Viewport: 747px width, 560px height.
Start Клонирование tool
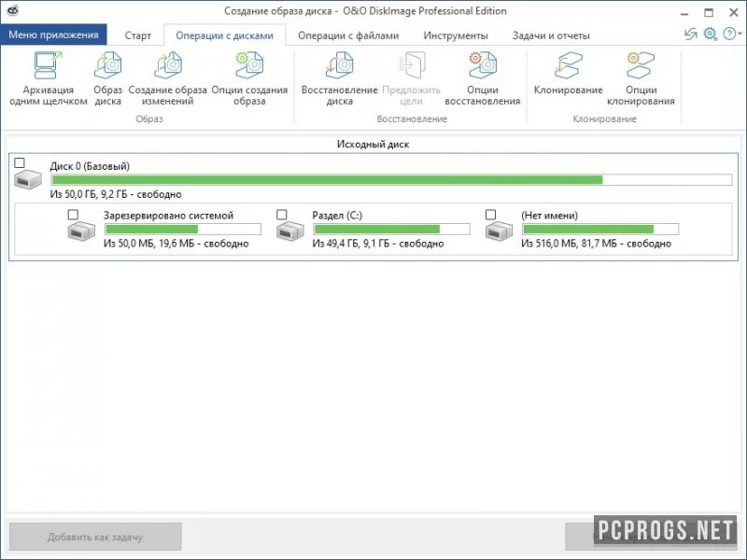[x=568, y=65]
